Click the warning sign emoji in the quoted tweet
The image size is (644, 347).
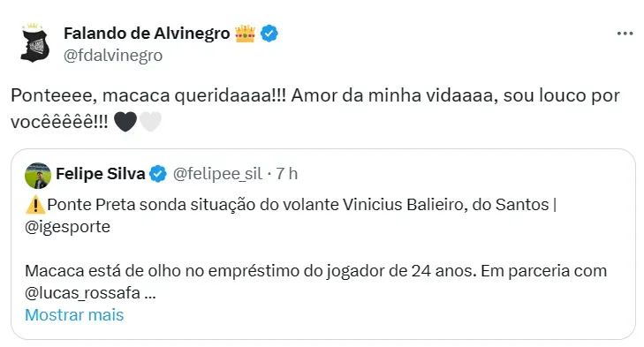(x=35, y=205)
